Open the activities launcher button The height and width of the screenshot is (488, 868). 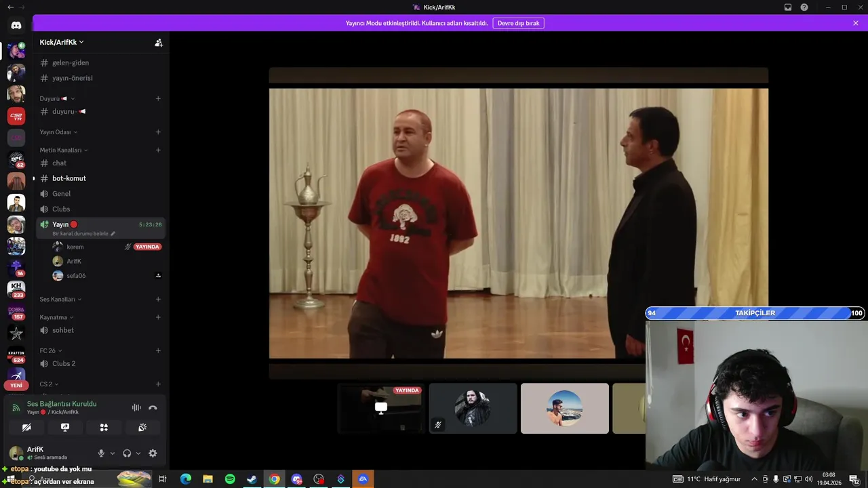tap(104, 428)
